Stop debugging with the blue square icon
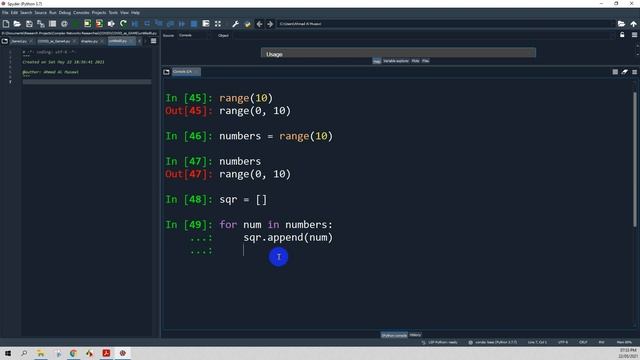This screenshot has height=360, width=640. pos(194,24)
